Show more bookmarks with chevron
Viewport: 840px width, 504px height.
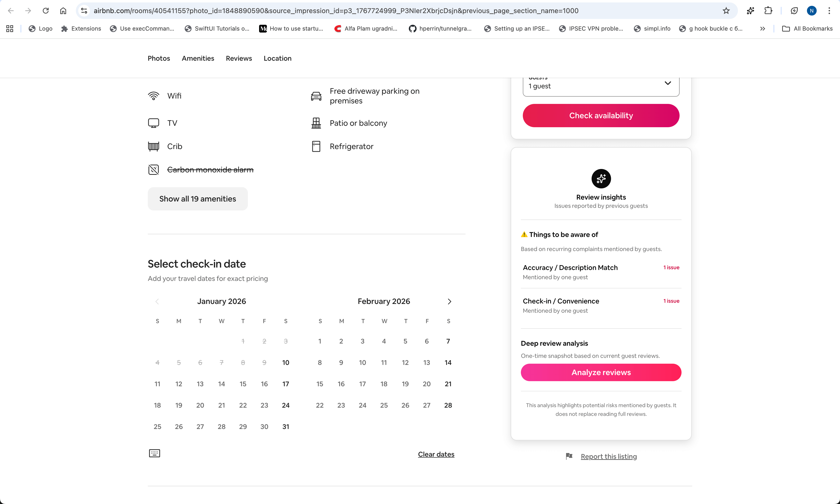[x=762, y=29]
